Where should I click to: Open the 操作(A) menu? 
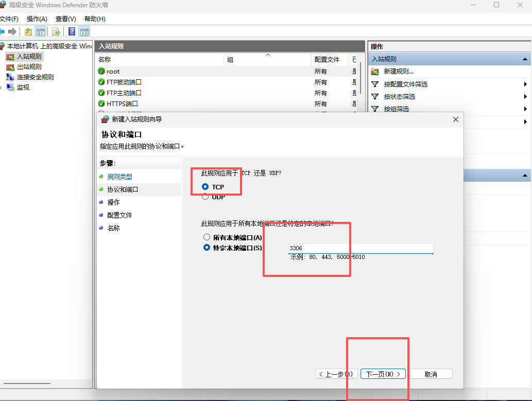(37, 19)
